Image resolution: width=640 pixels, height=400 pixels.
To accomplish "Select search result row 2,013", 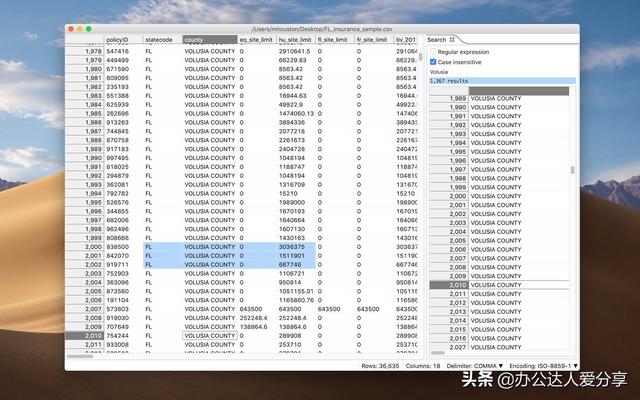I will click(x=499, y=311).
